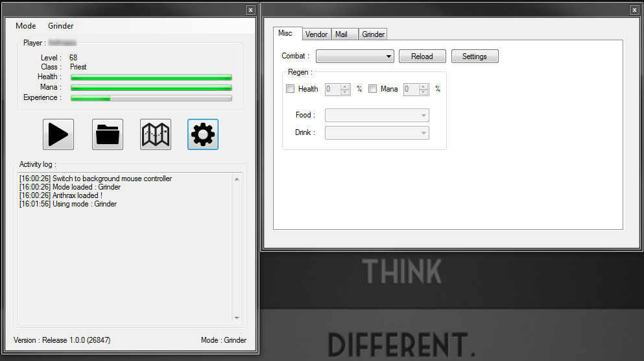This screenshot has width=644, height=361.
Task: Open the gear settings icon
Action: [x=203, y=134]
